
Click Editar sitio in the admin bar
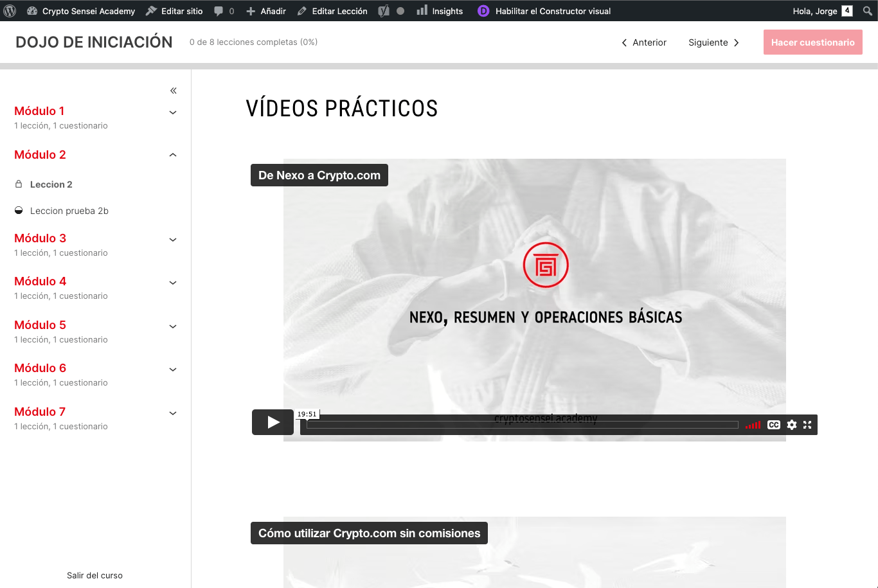pyautogui.click(x=174, y=11)
